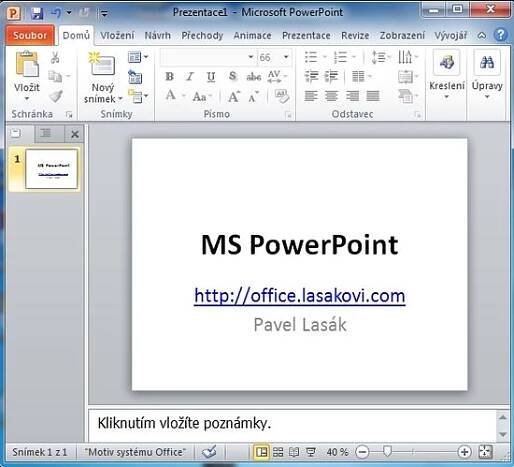Toggle underline formatting
The height and width of the screenshot is (467, 514).
pos(211,77)
